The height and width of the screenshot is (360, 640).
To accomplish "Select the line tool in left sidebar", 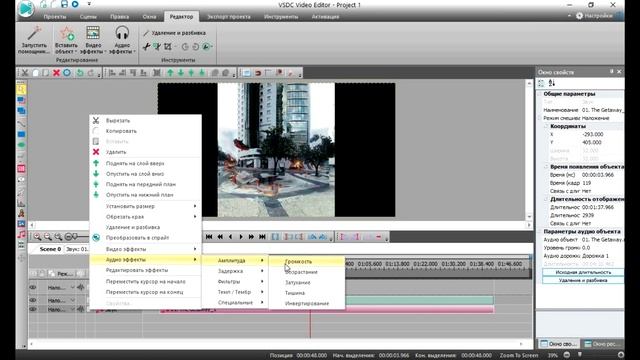I will tap(21, 123).
